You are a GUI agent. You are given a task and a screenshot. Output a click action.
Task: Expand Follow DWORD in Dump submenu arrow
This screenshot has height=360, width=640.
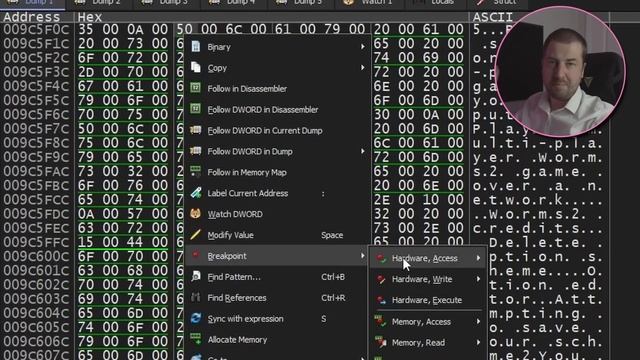362,151
